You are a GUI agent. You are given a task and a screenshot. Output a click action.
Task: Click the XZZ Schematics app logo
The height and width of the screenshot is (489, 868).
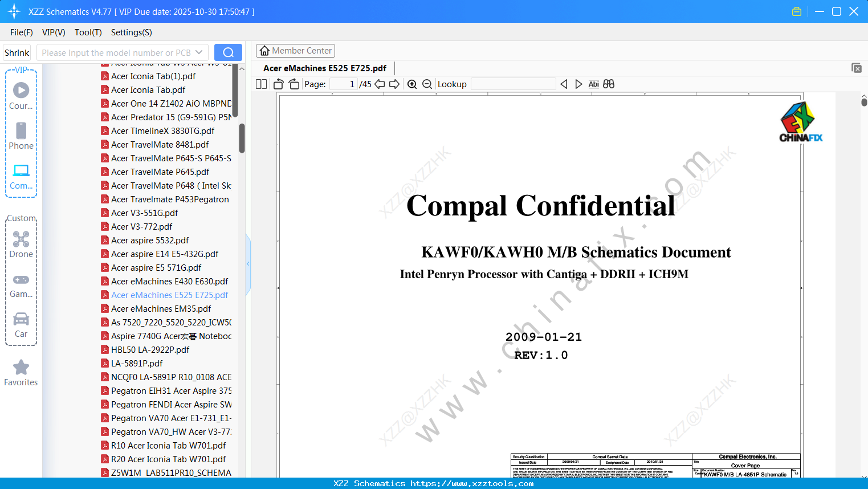point(14,11)
